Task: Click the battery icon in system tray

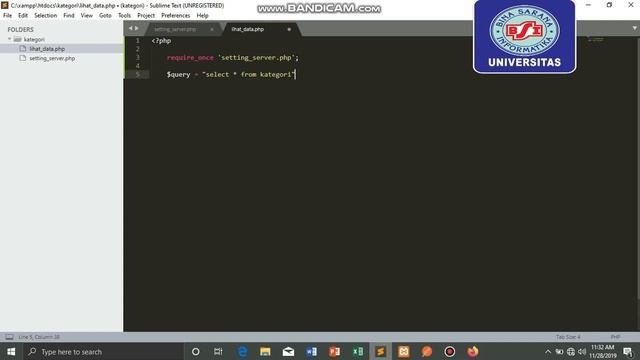Action: (x=559, y=351)
